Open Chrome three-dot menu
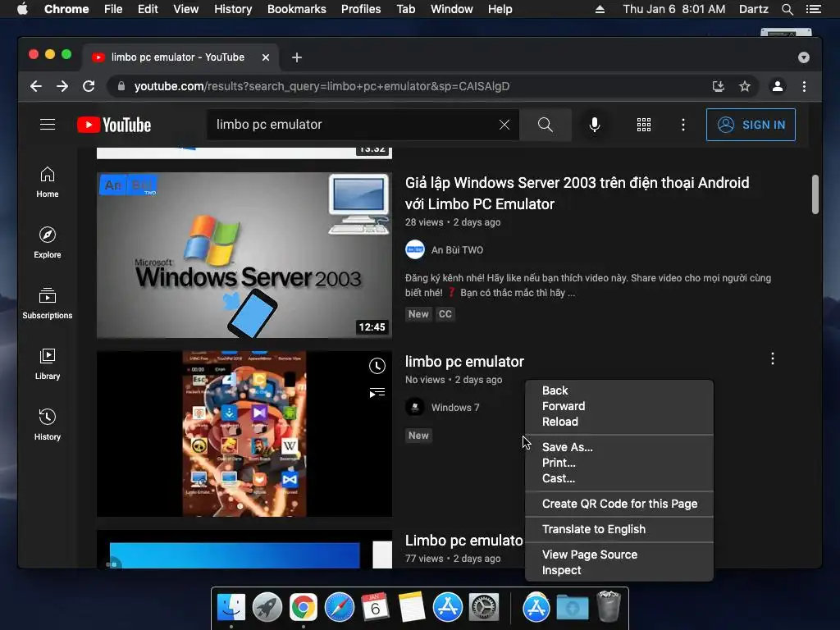 (x=804, y=86)
